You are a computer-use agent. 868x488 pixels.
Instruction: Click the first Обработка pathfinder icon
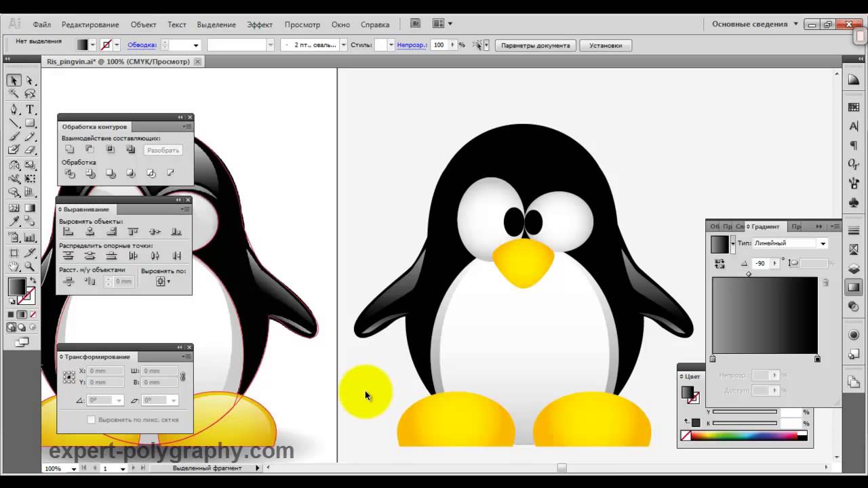(x=69, y=174)
